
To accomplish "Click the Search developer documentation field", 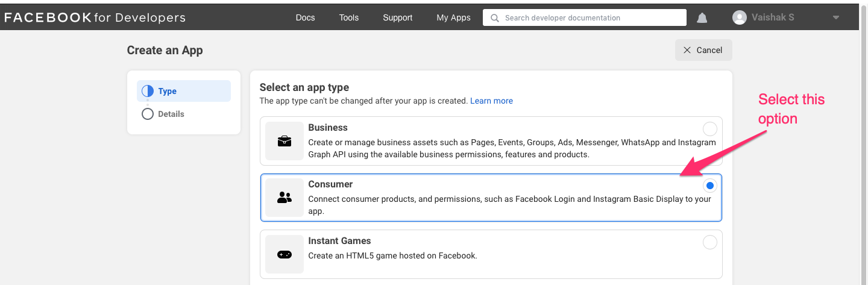I will (584, 17).
